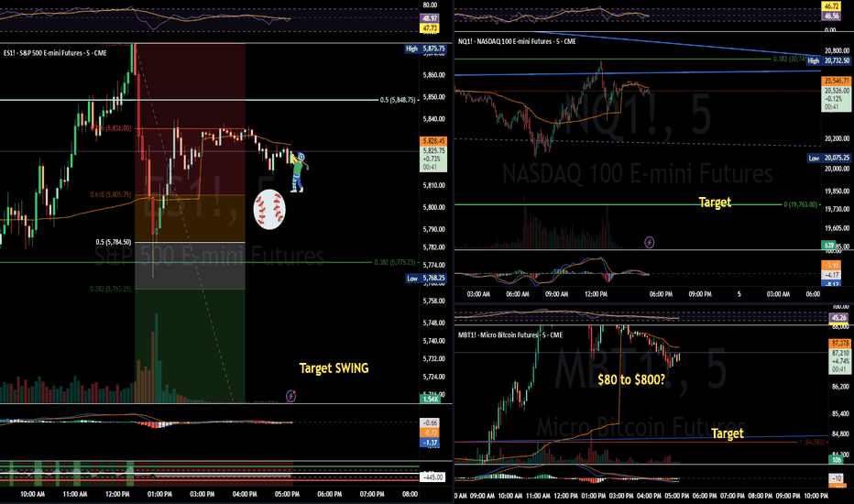
Task: Click the ES1! yellow RSI value 47.73
Action: (430, 28)
